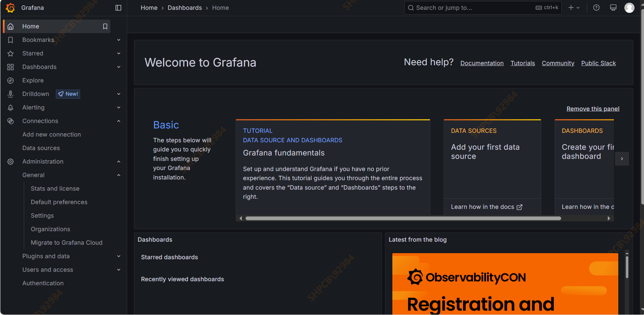
Task: Open Settings under General
Action: point(42,216)
